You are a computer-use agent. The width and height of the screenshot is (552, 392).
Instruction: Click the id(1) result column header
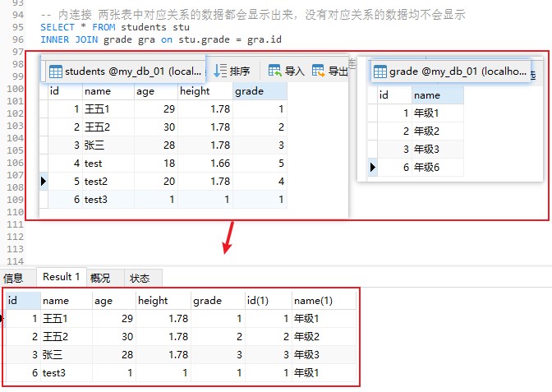click(x=269, y=301)
